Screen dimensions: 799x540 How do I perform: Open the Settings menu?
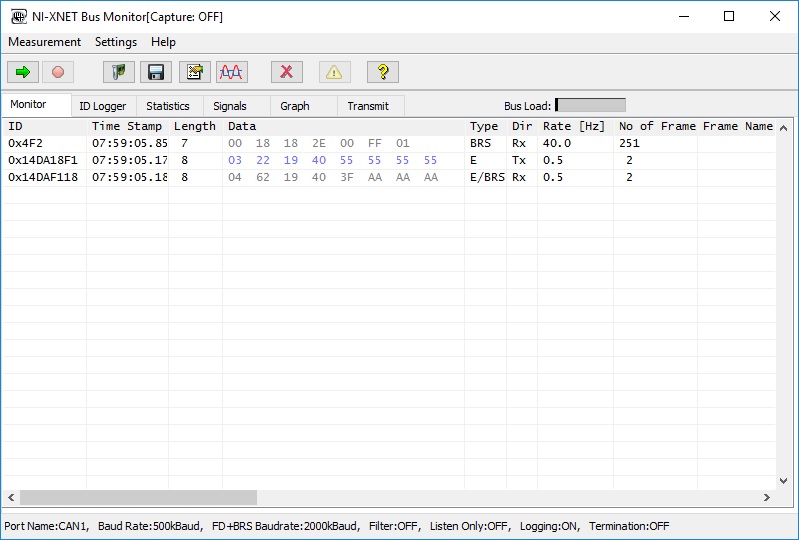[116, 42]
